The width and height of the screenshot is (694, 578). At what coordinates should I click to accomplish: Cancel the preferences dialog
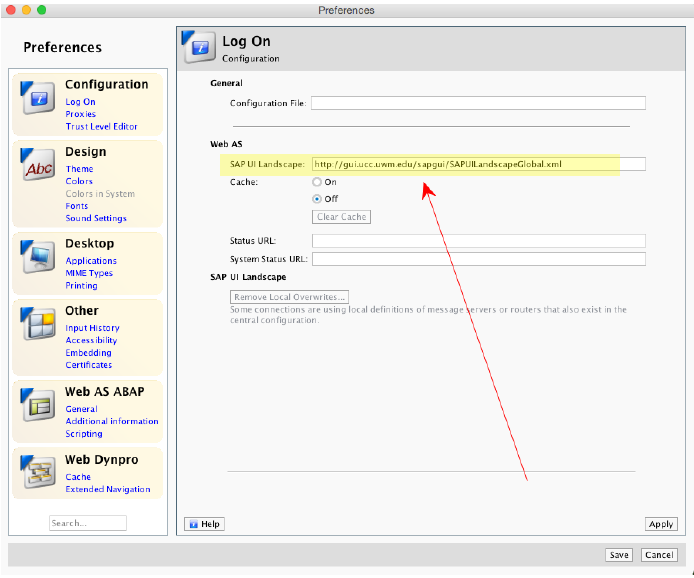tap(659, 555)
